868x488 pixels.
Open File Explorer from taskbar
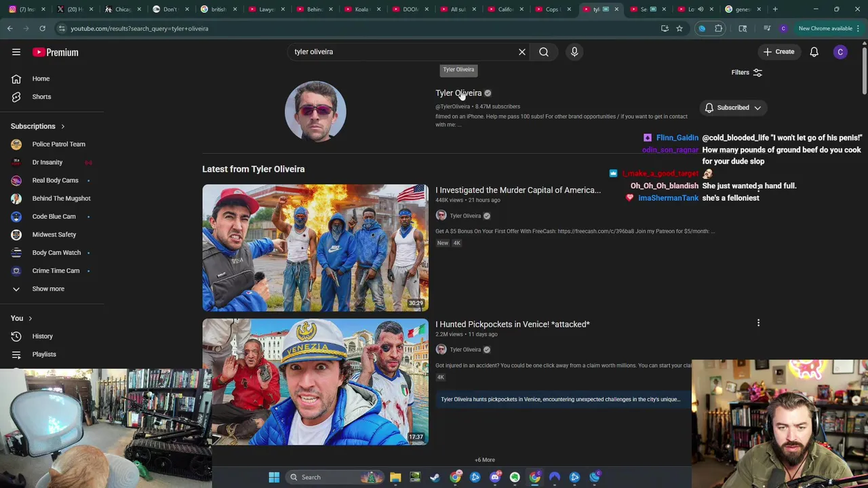[x=395, y=477]
